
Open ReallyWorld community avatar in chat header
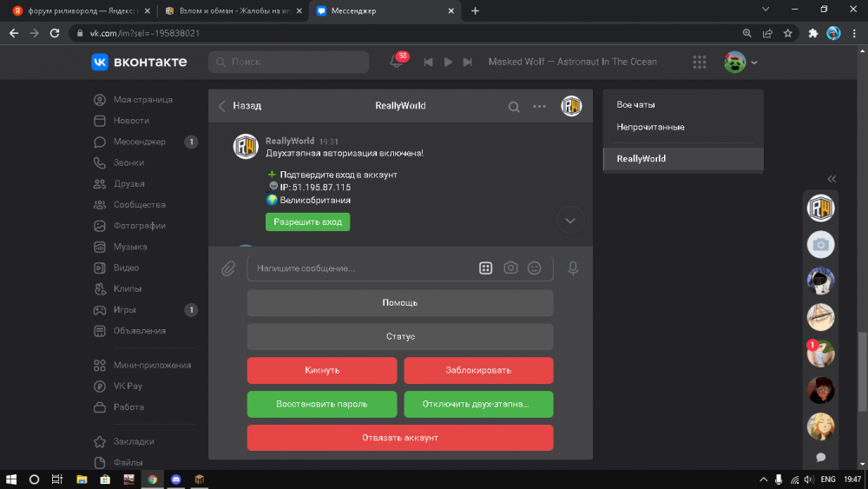point(571,106)
